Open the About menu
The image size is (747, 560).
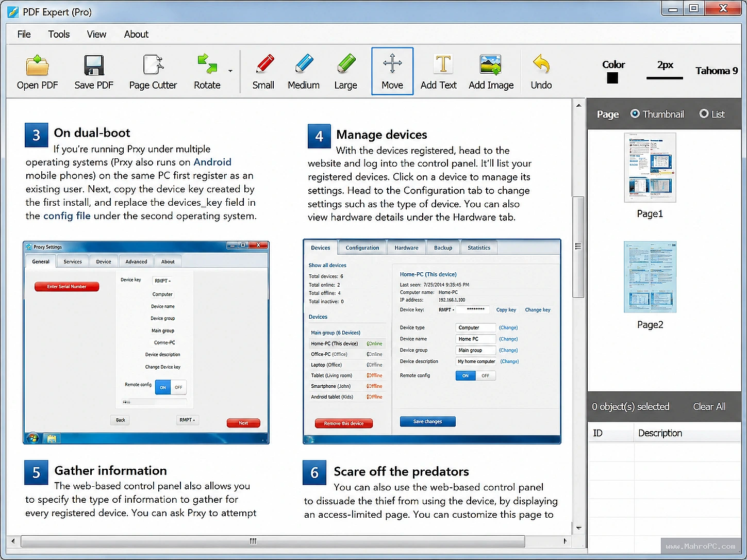pyautogui.click(x=136, y=34)
